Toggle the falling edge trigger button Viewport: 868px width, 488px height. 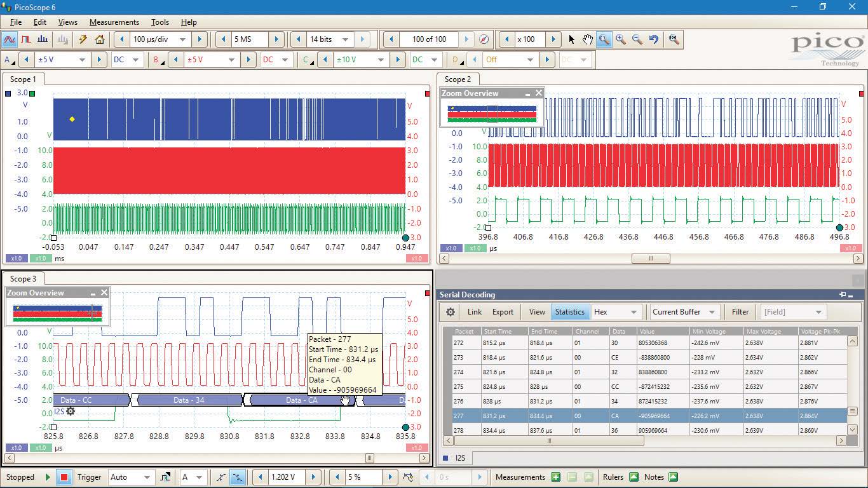point(238,477)
